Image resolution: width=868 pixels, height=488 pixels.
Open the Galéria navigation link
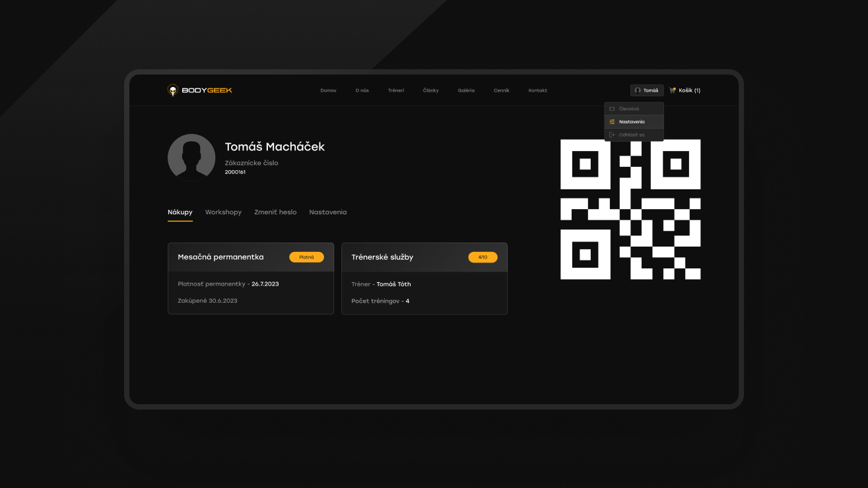pyautogui.click(x=466, y=90)
